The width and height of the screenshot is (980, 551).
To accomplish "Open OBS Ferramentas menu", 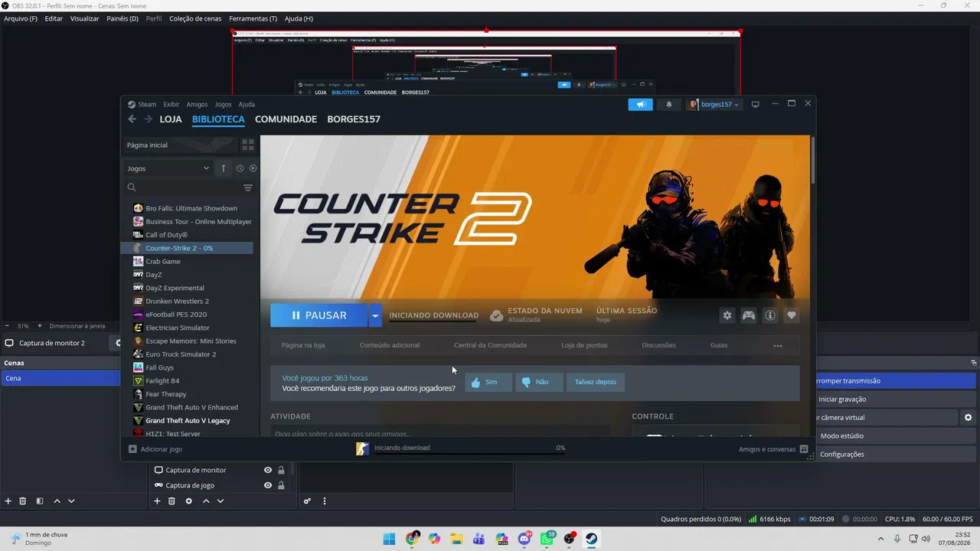I will coord(253,18).
